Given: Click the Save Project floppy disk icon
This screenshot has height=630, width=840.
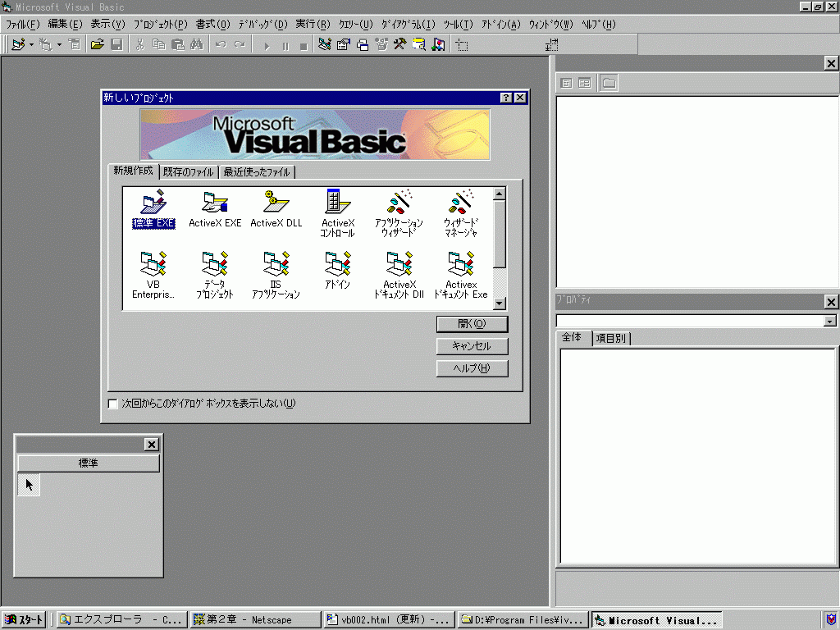Looking at the screenshot, I should pos(116,44).
